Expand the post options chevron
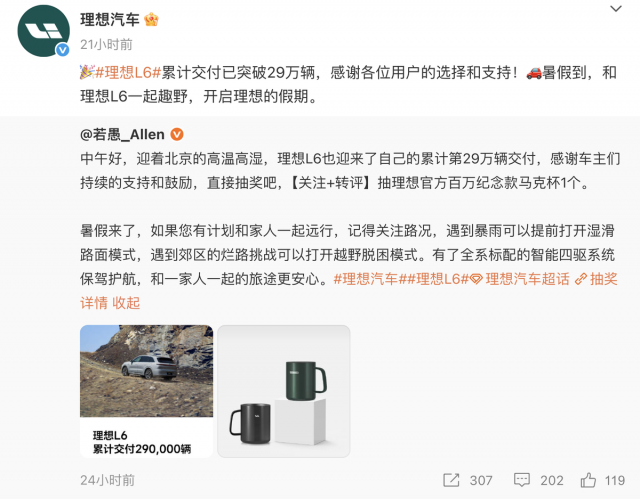This screenshot has width=640, height=499. 616,9
